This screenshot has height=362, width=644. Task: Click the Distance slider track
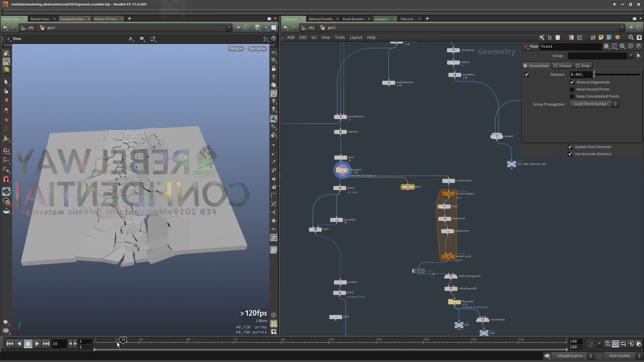tap(617, 75)
